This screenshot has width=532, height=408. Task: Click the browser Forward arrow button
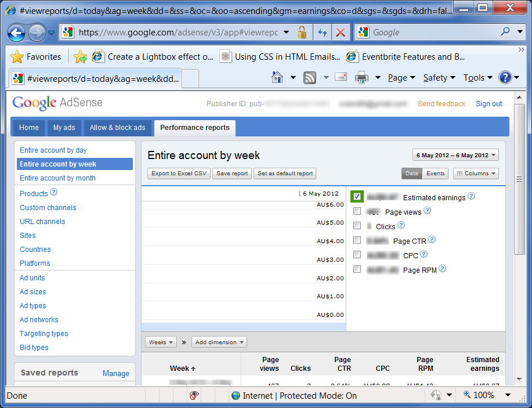tap(37, 33)
